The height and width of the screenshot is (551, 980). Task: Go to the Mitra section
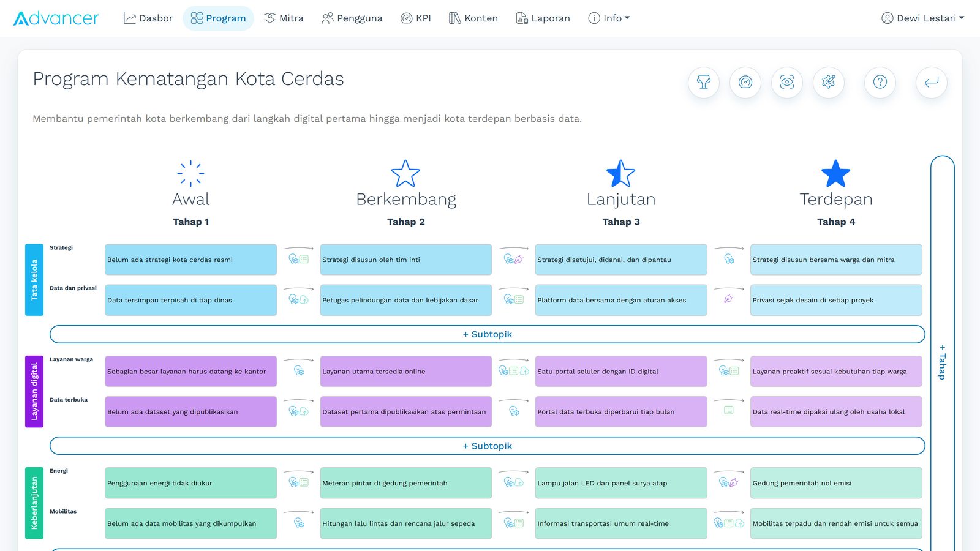tap(284, 18)
